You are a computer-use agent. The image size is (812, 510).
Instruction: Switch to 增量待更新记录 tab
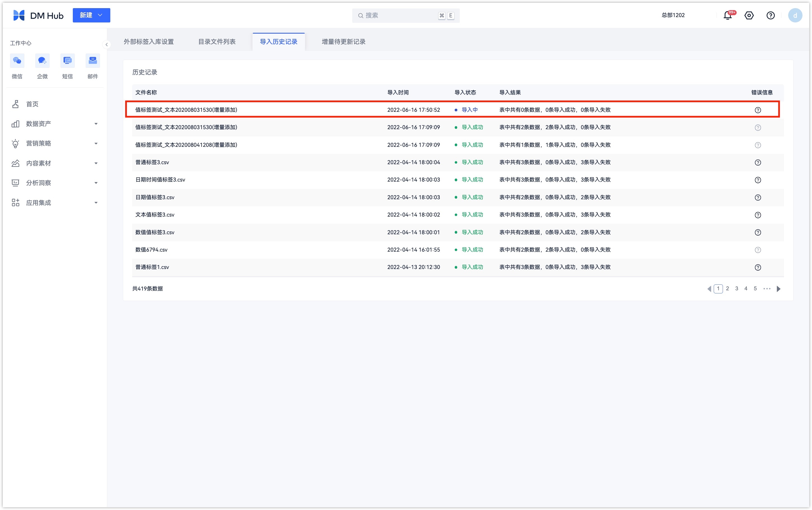coord(343,41)
